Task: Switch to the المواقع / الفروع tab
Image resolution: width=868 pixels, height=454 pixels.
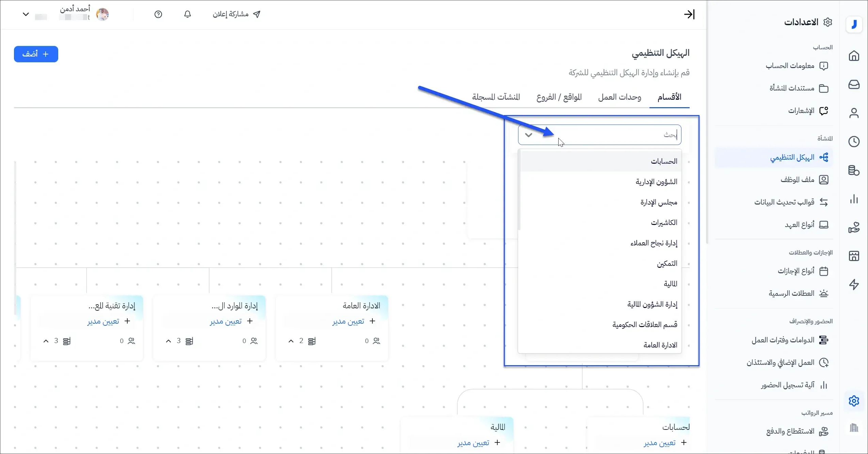Action: point(559,97)
